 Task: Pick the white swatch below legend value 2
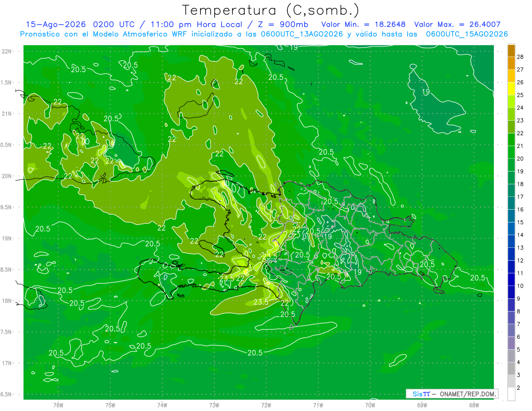click(x=511, y=394)
